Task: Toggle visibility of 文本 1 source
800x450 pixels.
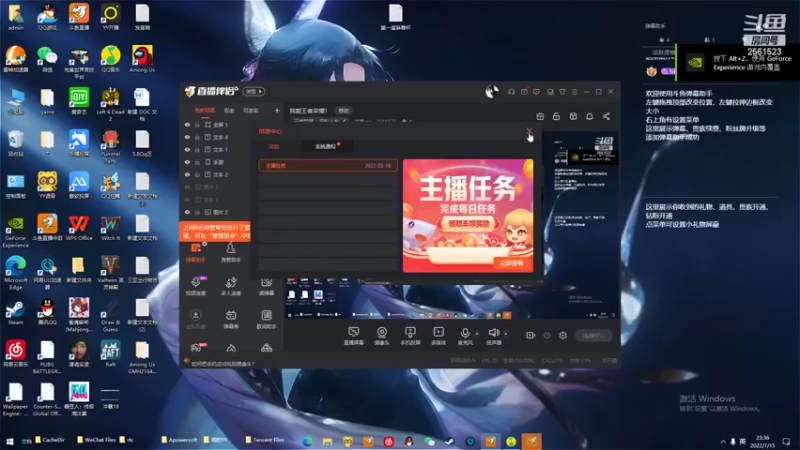Action: tap(187, 149)
